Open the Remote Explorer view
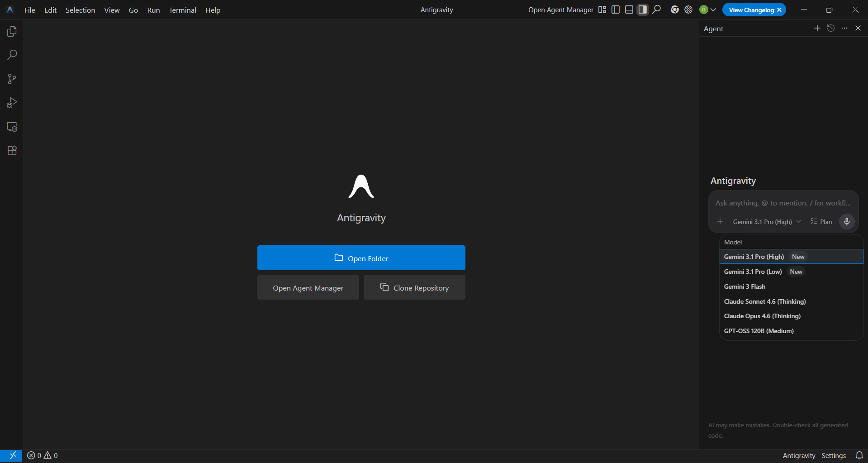 click(12, 127)
